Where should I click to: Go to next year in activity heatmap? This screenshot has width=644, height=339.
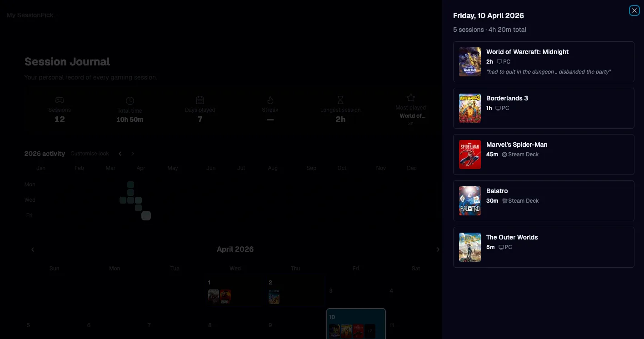click(133, 154)
